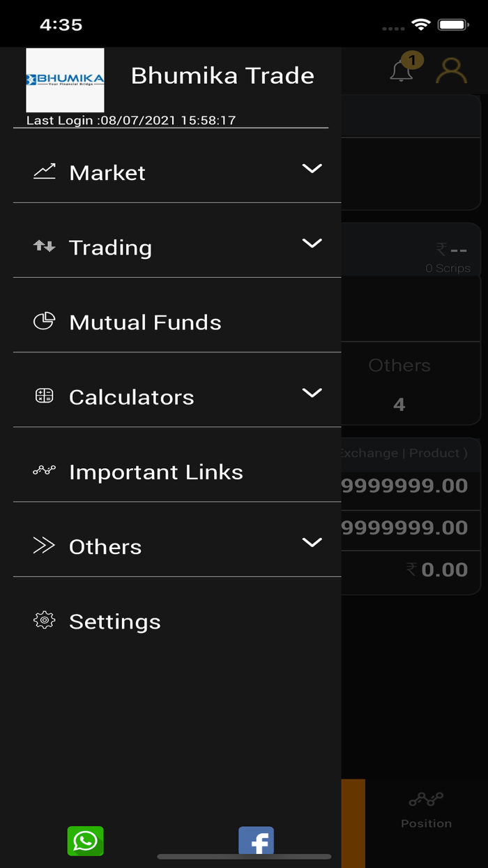Open the Market line chart icon
Screen dimensions: 488x868
click(44, 170)
